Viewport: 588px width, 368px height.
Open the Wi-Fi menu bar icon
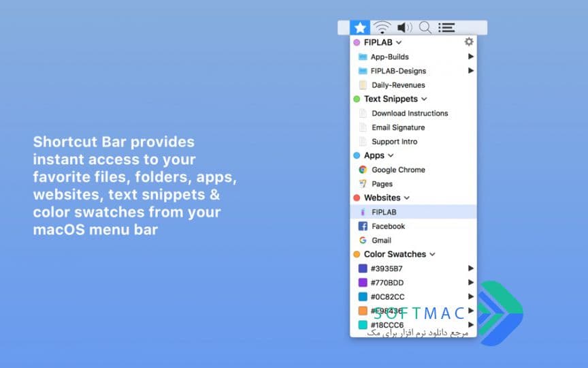382,27
